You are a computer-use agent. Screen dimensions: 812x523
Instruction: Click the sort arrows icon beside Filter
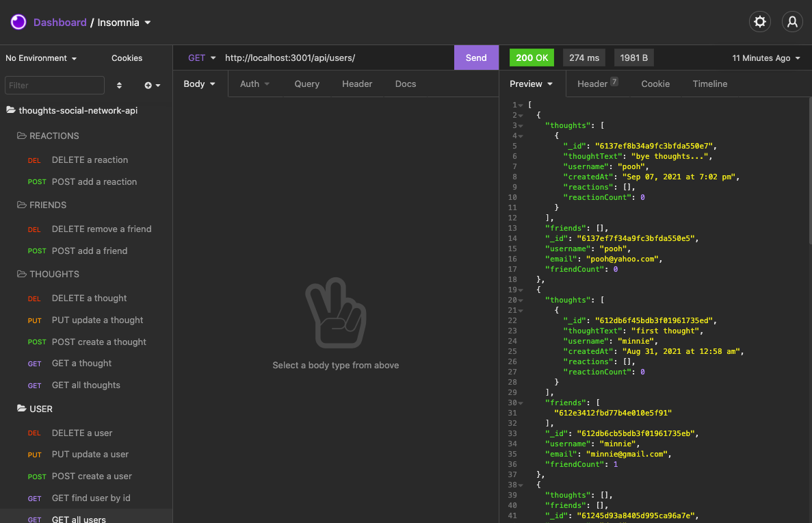[119, 85]
